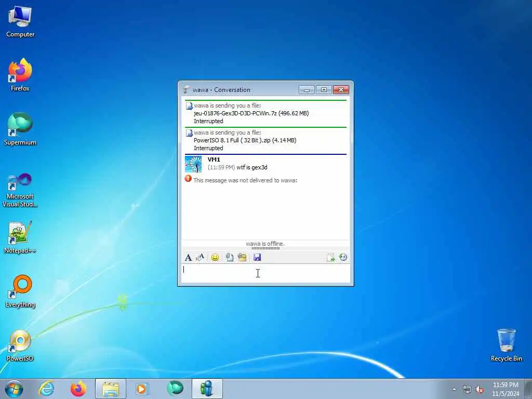Select the Supermium desktop shortcut

pyautogui.click(x=20, y=129)
